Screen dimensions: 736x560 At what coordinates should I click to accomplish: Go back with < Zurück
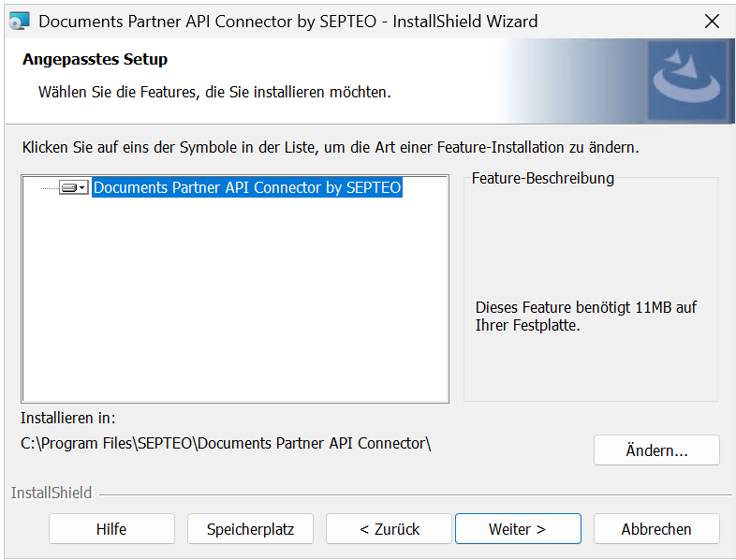(x=389, y=529)
